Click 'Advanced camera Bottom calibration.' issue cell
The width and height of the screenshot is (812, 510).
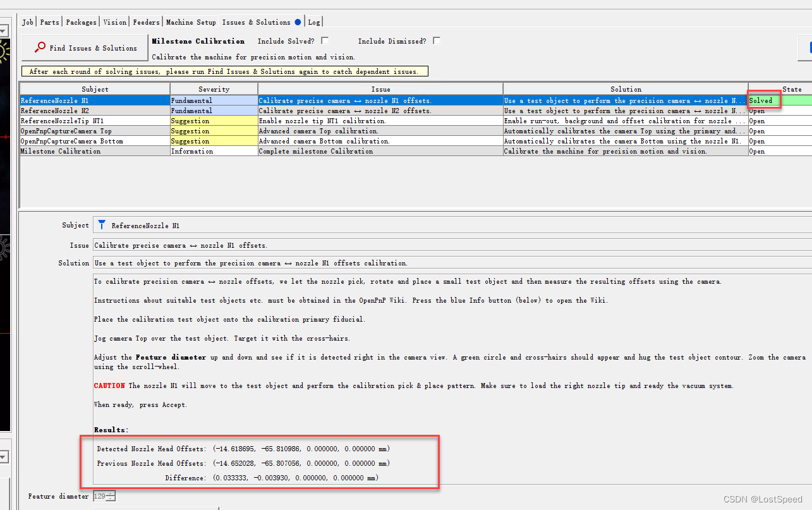[x=380, y=141]
